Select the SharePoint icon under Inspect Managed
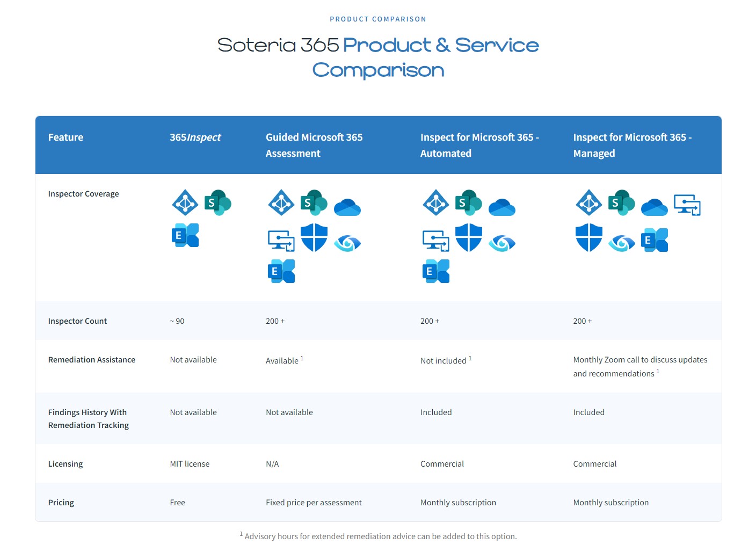Viewport: 756px width, 559px height. [x=622, y=203]
